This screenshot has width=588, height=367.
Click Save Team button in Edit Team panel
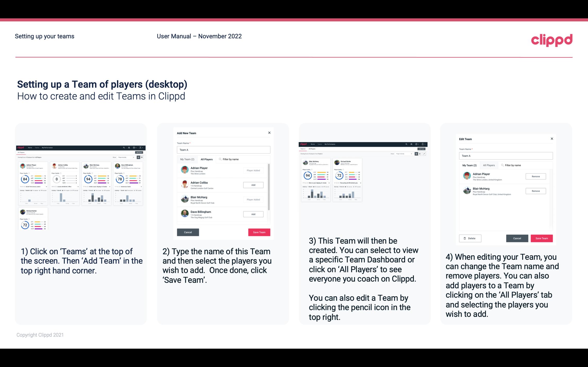coord(542,238)
